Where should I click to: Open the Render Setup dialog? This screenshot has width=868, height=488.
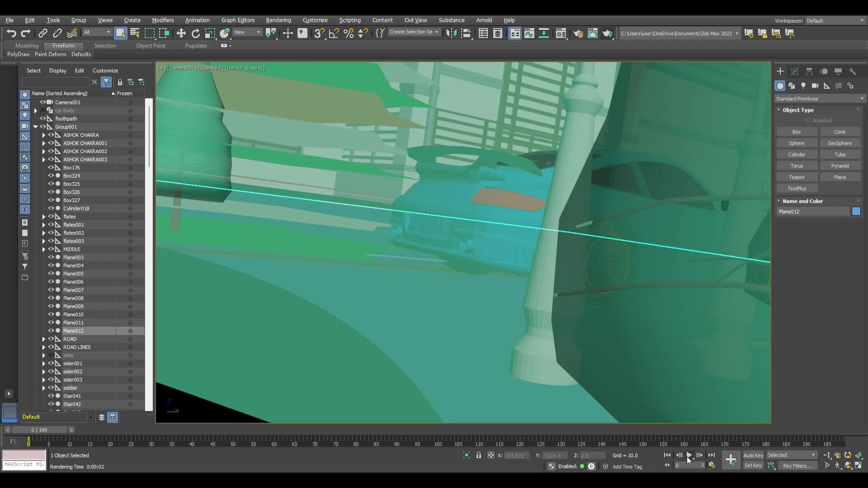[578, 33]
